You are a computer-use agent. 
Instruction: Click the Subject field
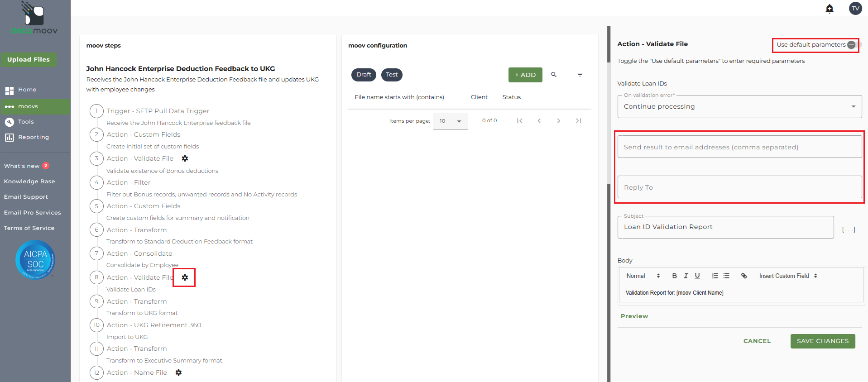point(725,227)
